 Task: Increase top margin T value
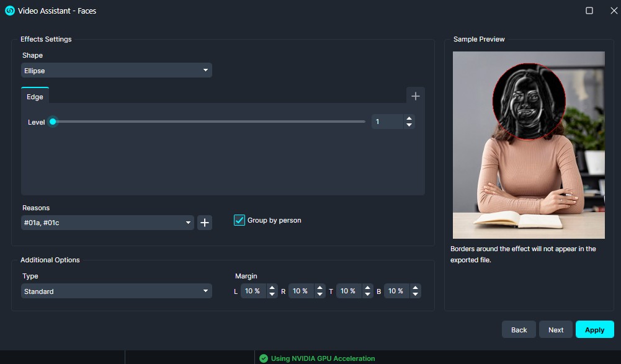(x=367, y=288)
